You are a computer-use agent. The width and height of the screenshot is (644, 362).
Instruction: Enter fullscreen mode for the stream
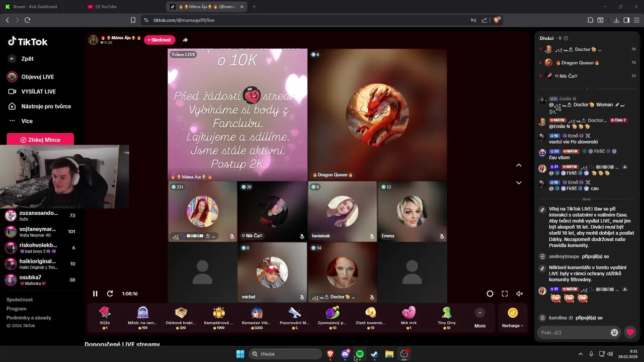[505, 294]
